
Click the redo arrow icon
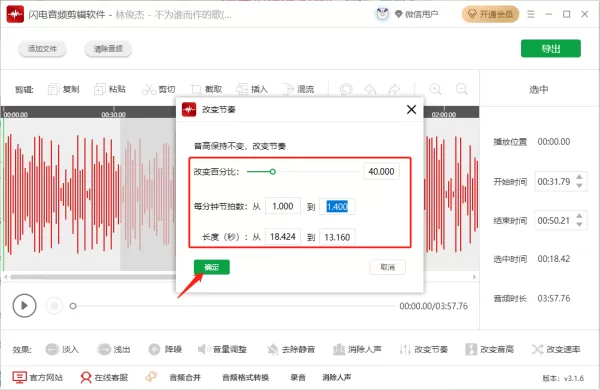tap(394, 89)
